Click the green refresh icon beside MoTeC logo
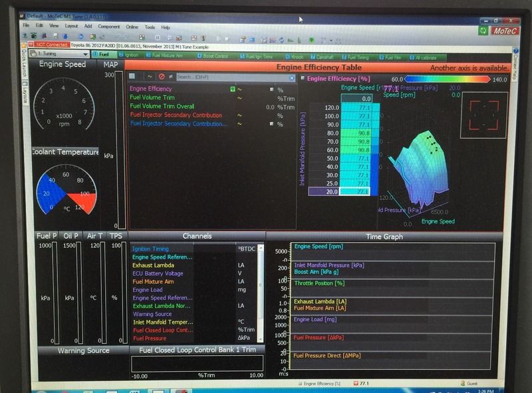 483,31
